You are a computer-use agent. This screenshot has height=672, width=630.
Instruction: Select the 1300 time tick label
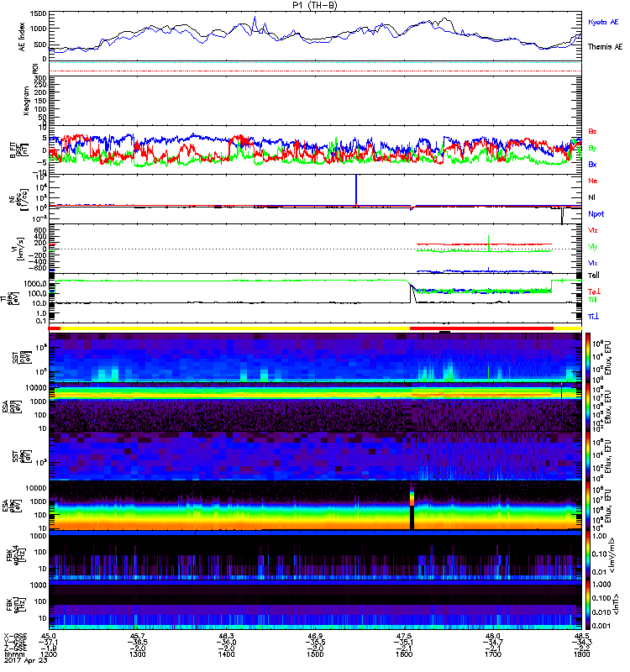(x=137, y=654)
